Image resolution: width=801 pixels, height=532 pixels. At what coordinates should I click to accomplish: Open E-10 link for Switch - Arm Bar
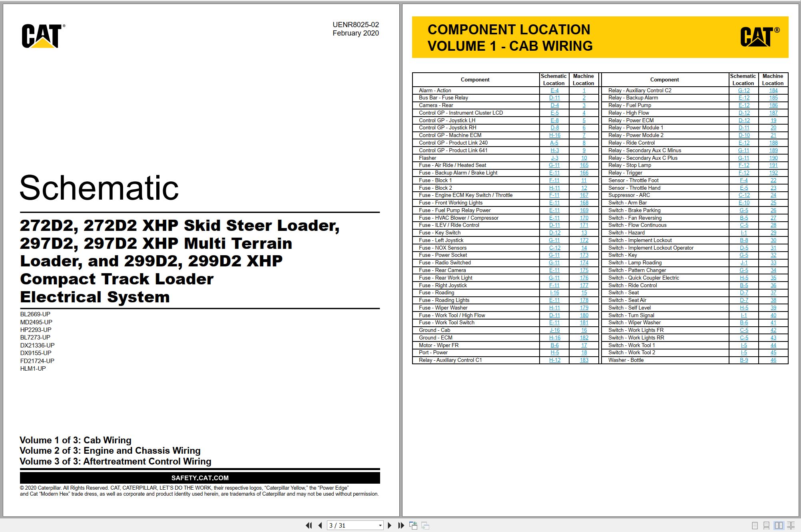[744, 203]
